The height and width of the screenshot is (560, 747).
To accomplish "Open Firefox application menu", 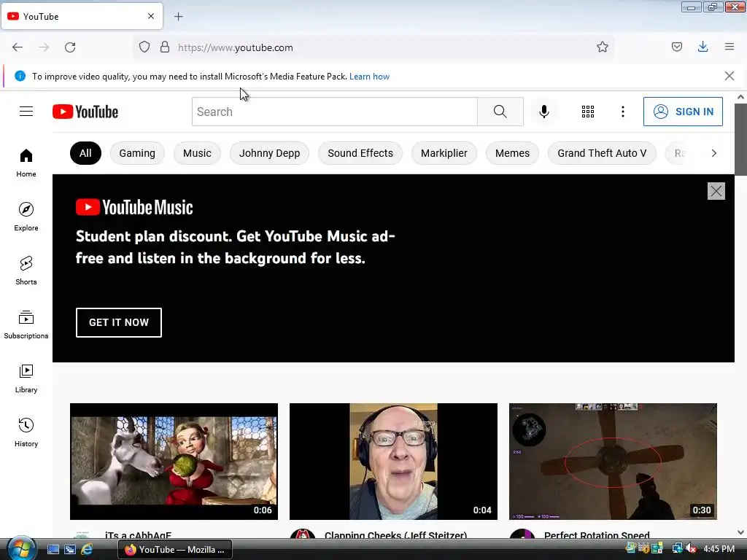I will click(x=729, y=47).
